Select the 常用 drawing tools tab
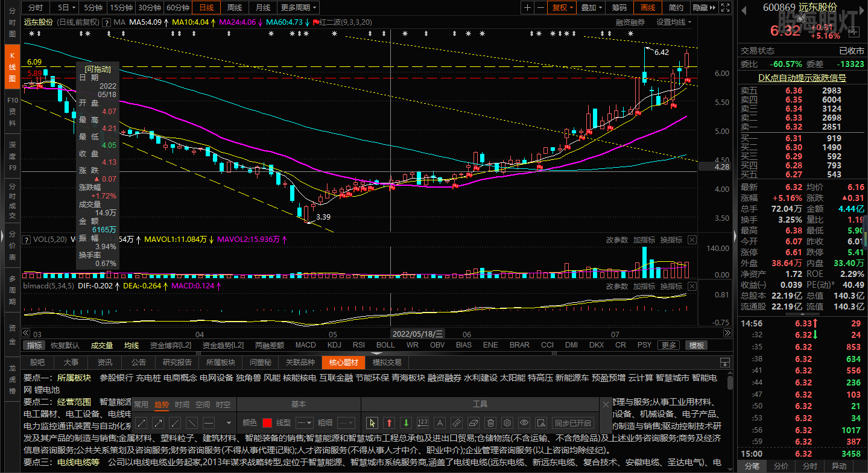The width and height of the screenshot is (868, 473). [141, 405]
